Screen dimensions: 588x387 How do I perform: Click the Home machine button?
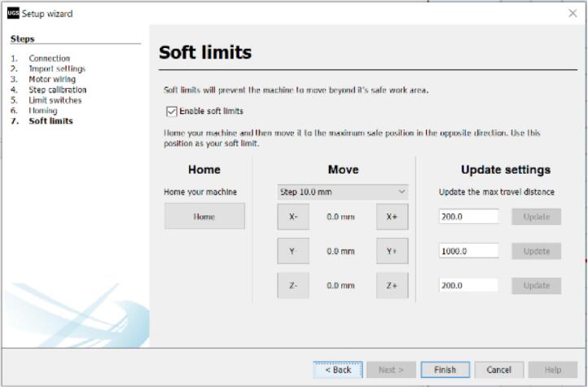204,217
